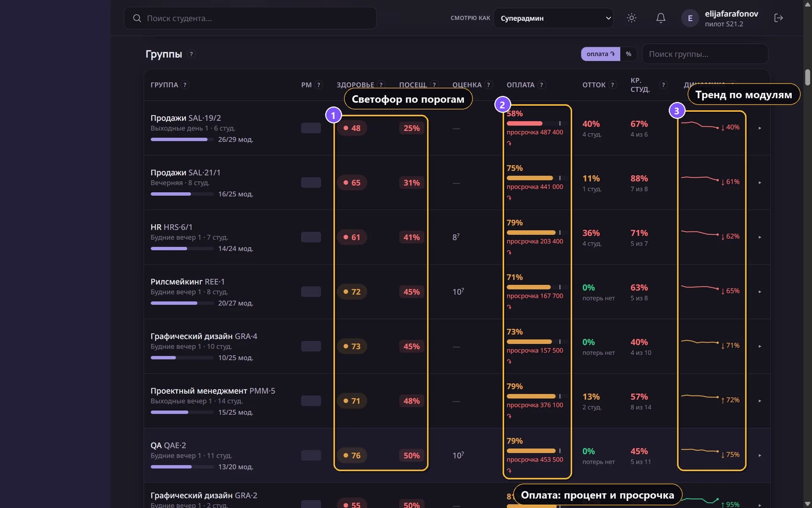Expand Продажи SAL·19/2 row arrow

tap(760, 128)
